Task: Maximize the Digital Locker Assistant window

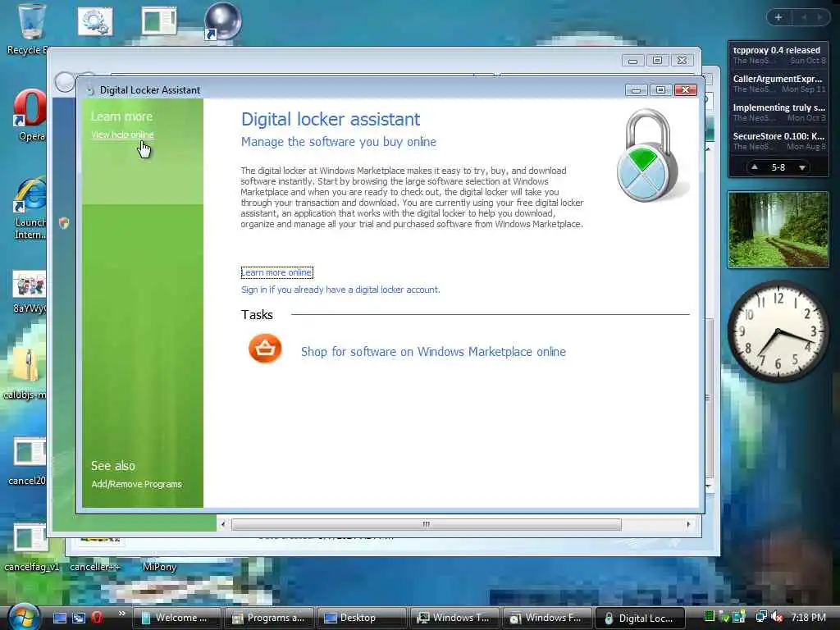Action: click(x=660, y=90)
